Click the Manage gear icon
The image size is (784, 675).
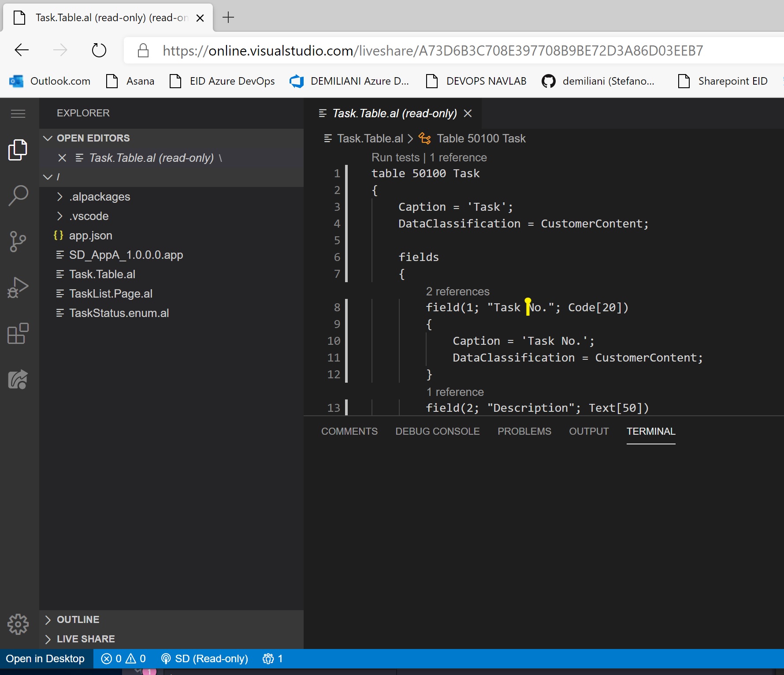(18, 624)
